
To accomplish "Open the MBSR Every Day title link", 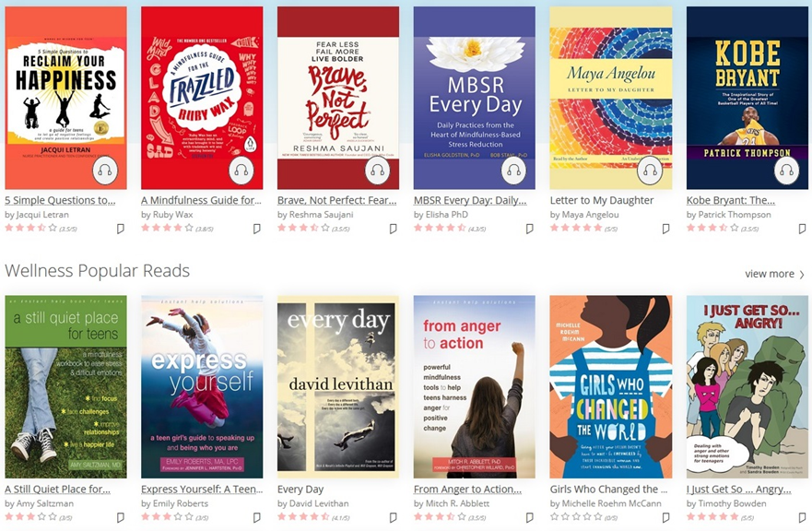I will (470, 200).
